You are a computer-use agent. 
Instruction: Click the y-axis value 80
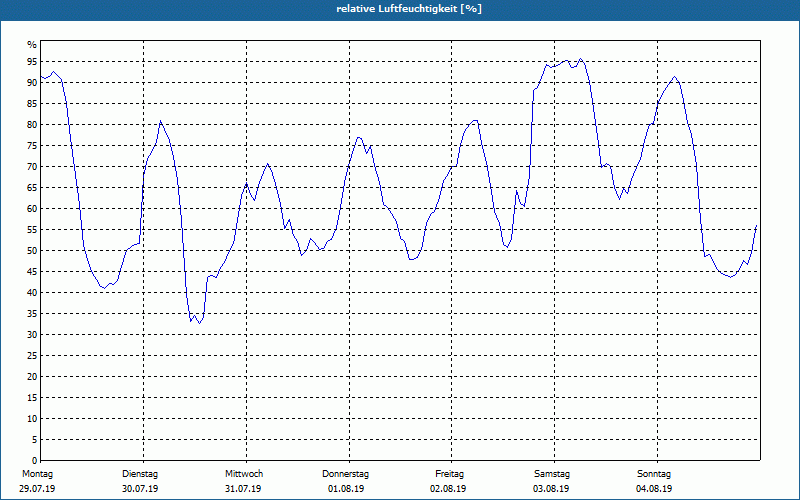click(32, 125)
